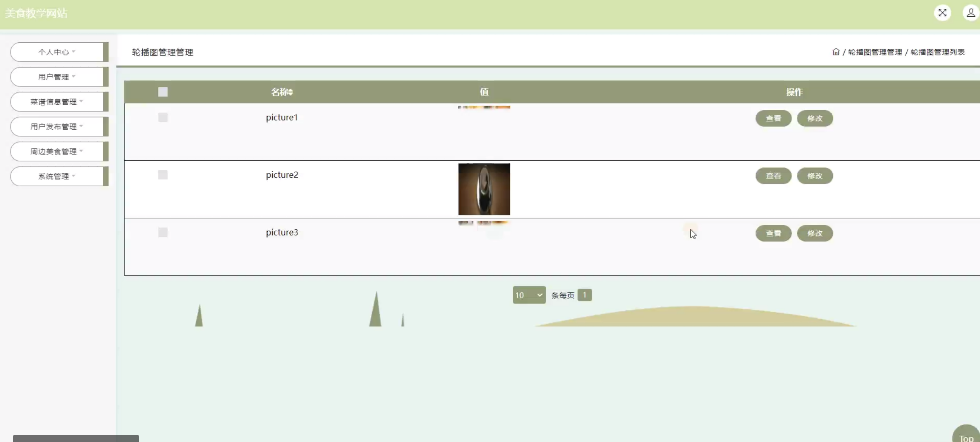
Task: Select the picture3 row checkbox
Action: pos(163,232)
